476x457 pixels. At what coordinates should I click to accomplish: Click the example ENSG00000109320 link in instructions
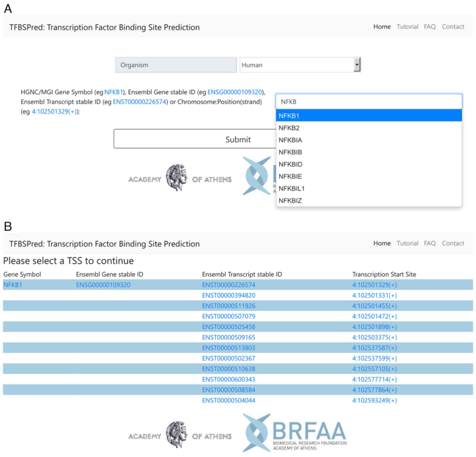coord(235,92)
